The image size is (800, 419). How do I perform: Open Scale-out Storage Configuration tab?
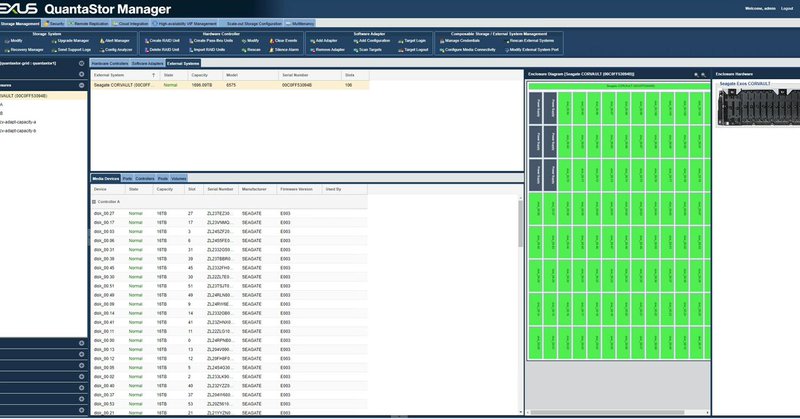pos(252,23)
